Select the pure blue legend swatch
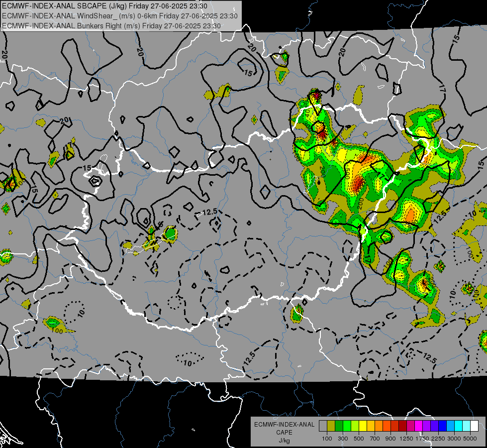Viewport: 487px width, 448px height. (x=442, y=426)
